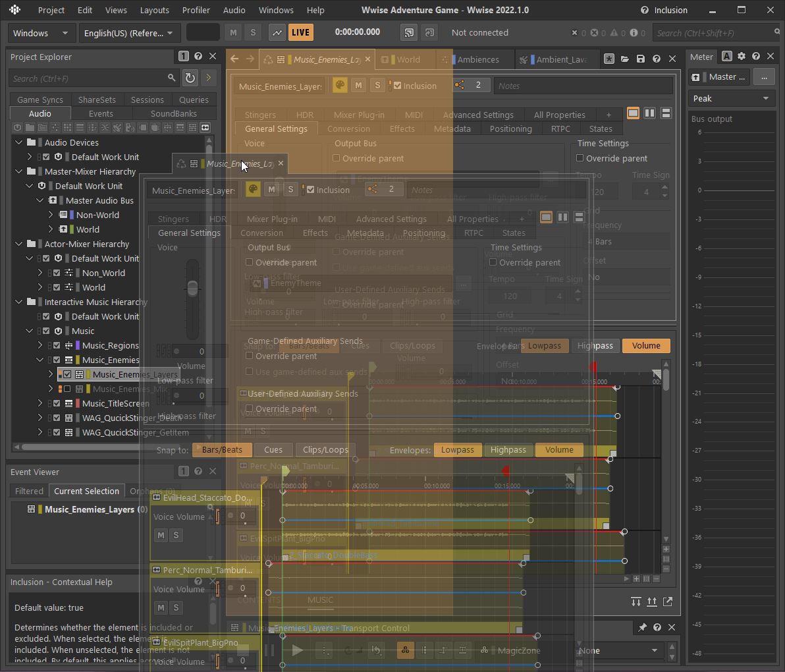Pin the Transport Control panel
Image resolution: width=785 pixels, height=672 pixels.
(642, 627)
